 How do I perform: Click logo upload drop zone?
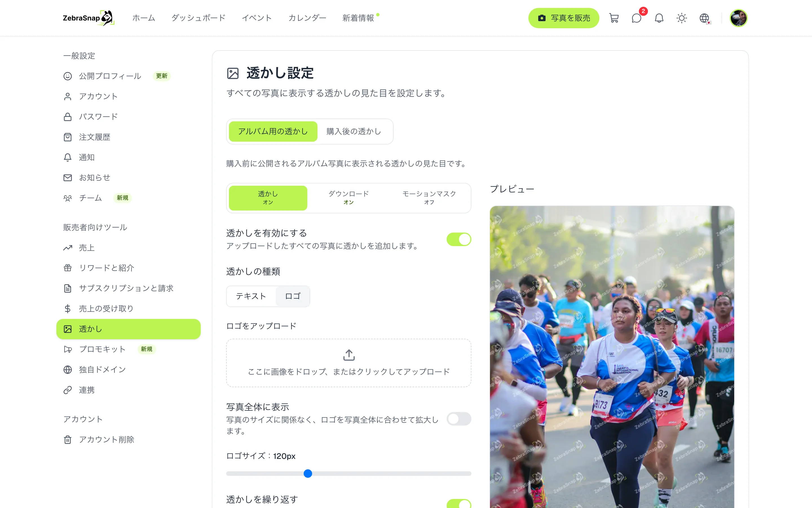point(348,363)
